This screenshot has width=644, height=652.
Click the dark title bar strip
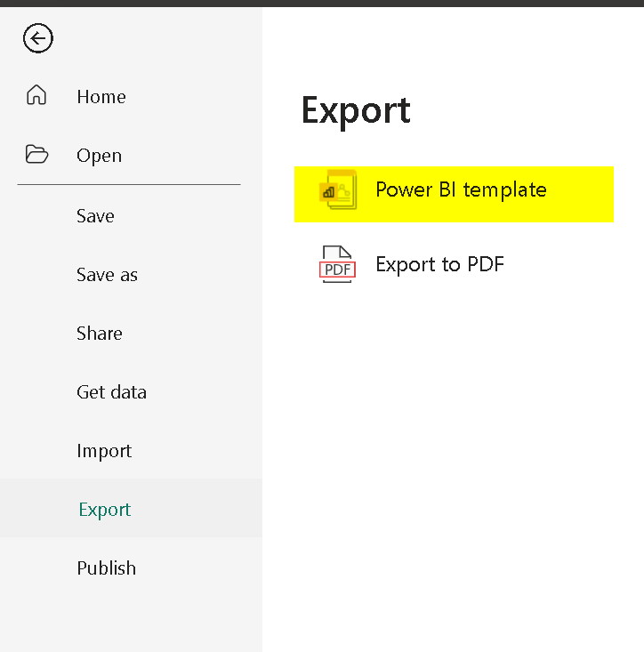322,3
